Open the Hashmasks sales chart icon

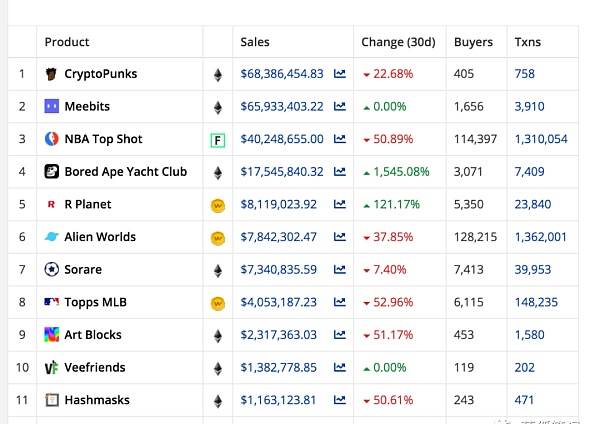click(x=339, y=400)
